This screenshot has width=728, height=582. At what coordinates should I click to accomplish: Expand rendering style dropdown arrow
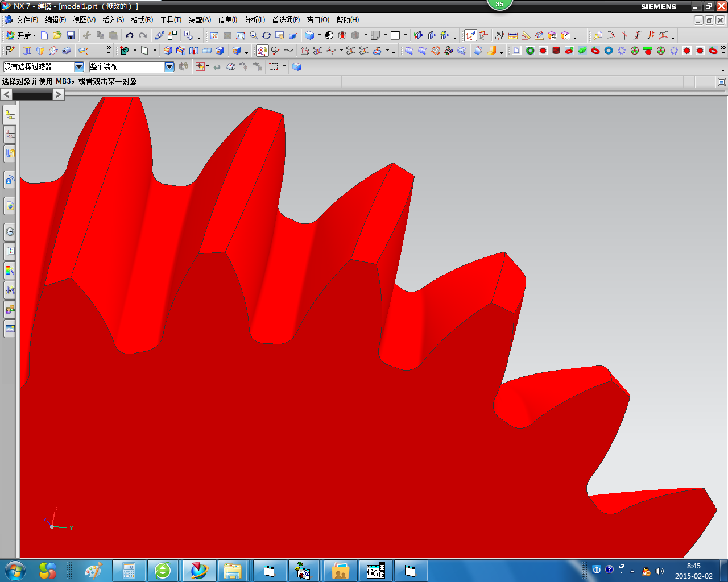click(319, 35)
